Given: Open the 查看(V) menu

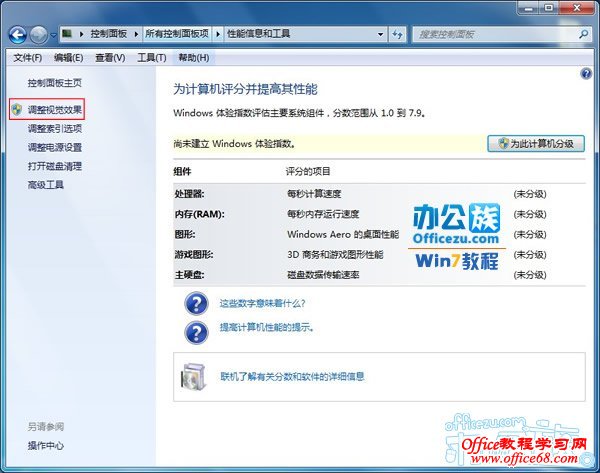Looking at the screenshot, I should click(110, 58).
